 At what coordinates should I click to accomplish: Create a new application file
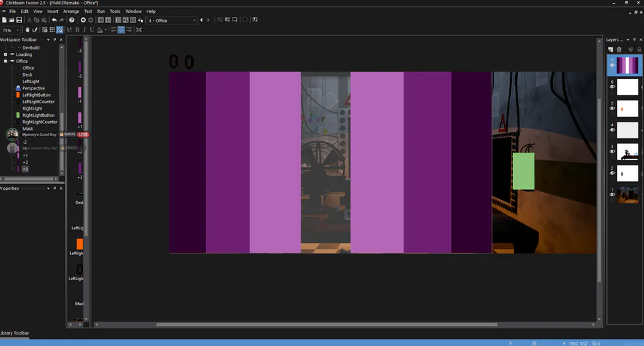(x=4, y=20)
